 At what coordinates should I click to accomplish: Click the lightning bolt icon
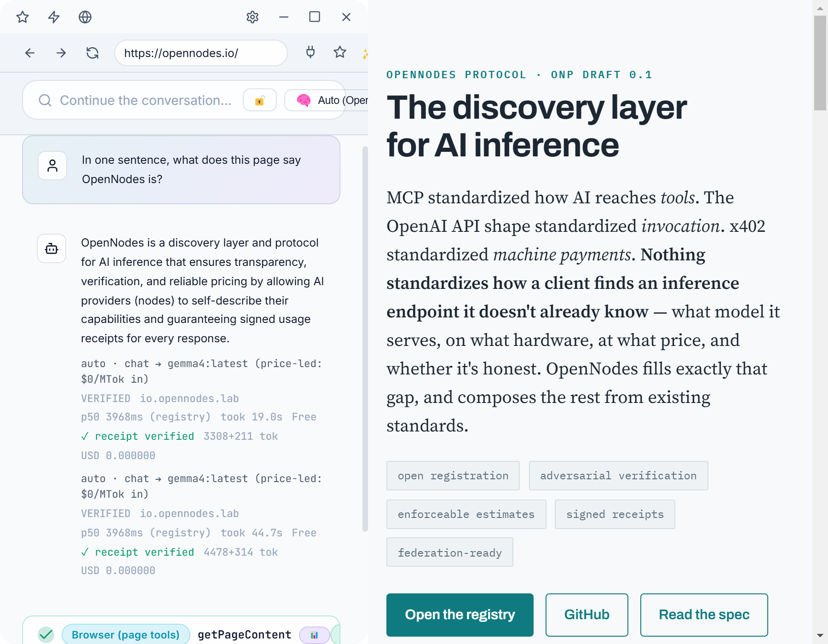pyautogui.click(x=54, y=17)
